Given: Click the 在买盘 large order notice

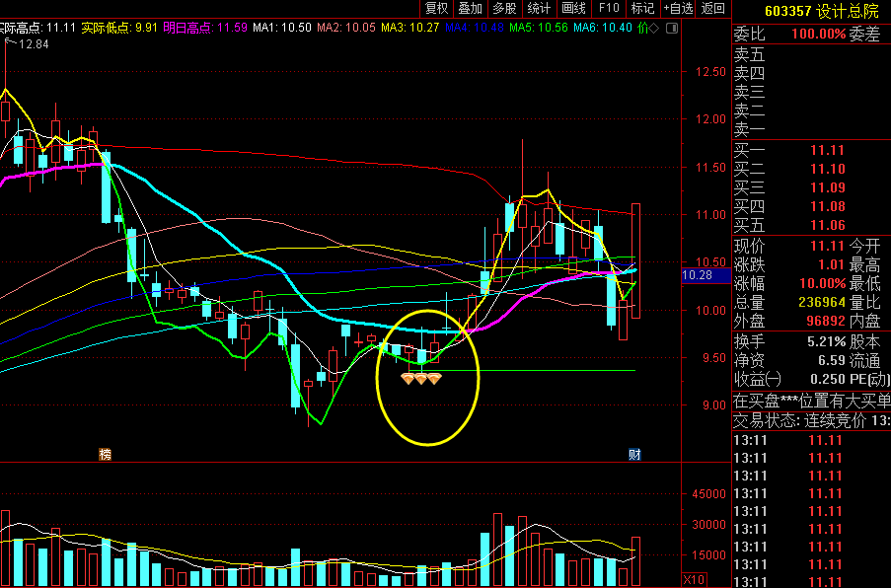Looking at the screenshot, I should coord(811,402).
